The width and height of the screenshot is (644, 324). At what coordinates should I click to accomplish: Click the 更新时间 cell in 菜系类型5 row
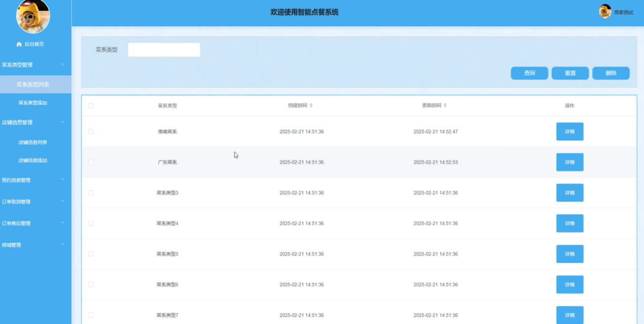pyautogui.click(x=436, y=254)
